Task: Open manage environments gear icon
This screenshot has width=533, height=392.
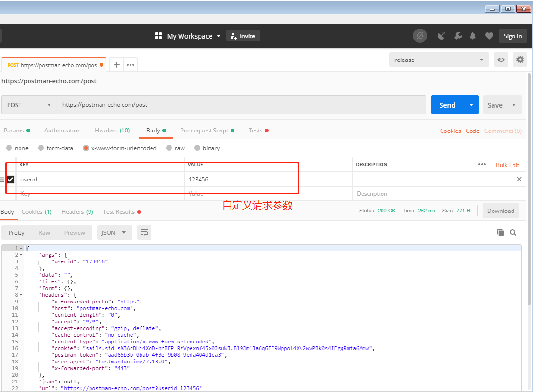Action: point(520,60)
